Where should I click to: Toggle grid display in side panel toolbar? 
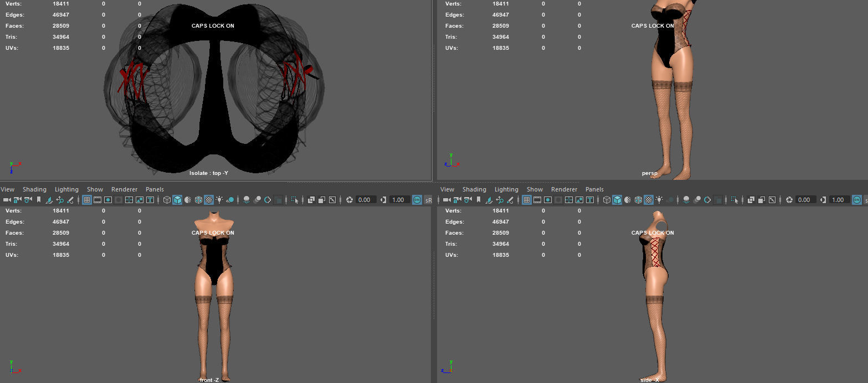[527, 200]
